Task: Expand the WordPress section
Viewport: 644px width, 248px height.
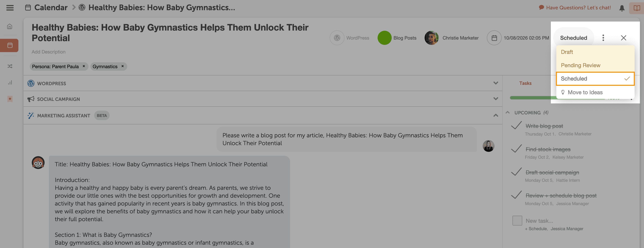Action: coord(495,83)
